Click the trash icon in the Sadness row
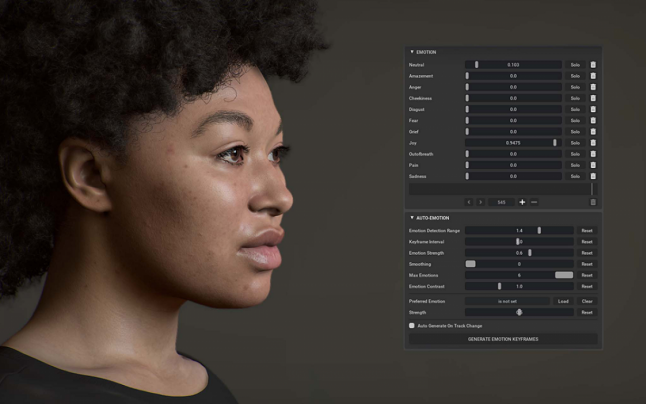The height and width of the screenshot is (404, 646). pos(593,176)
